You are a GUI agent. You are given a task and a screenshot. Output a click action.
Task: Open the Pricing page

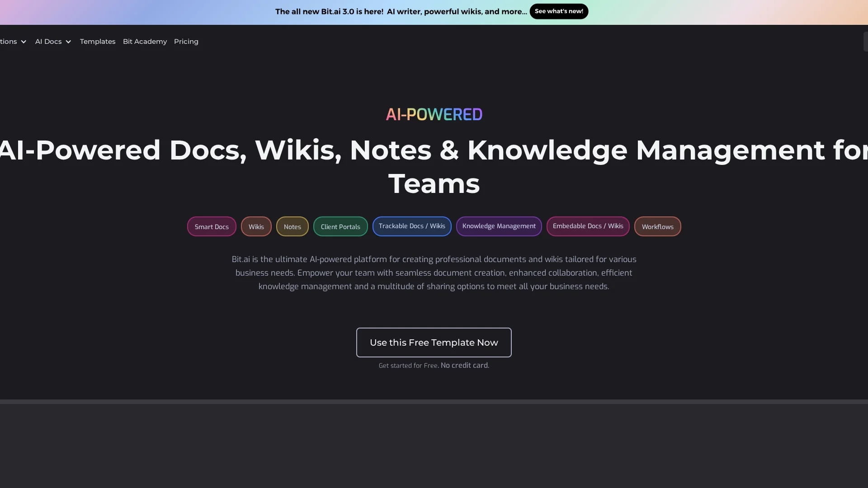tap(186, 42)
